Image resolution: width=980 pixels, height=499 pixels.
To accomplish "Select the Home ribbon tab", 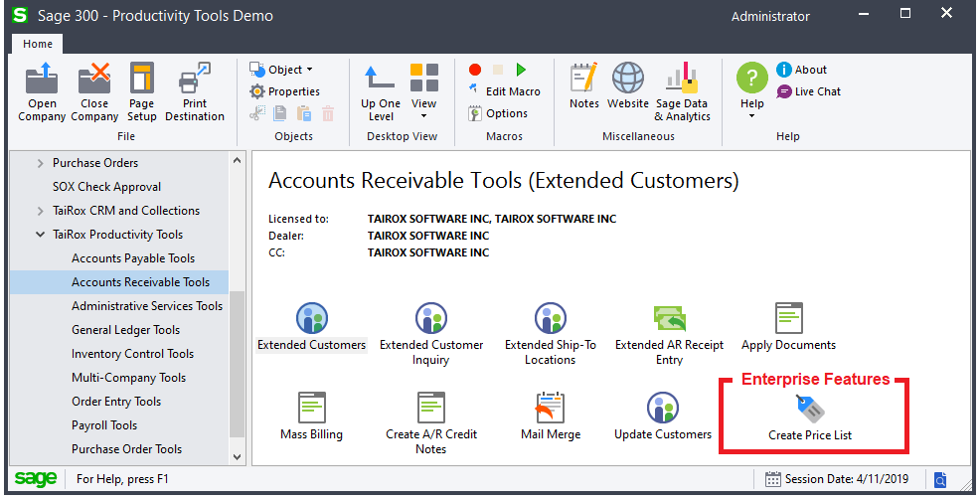I will point(38,44).
